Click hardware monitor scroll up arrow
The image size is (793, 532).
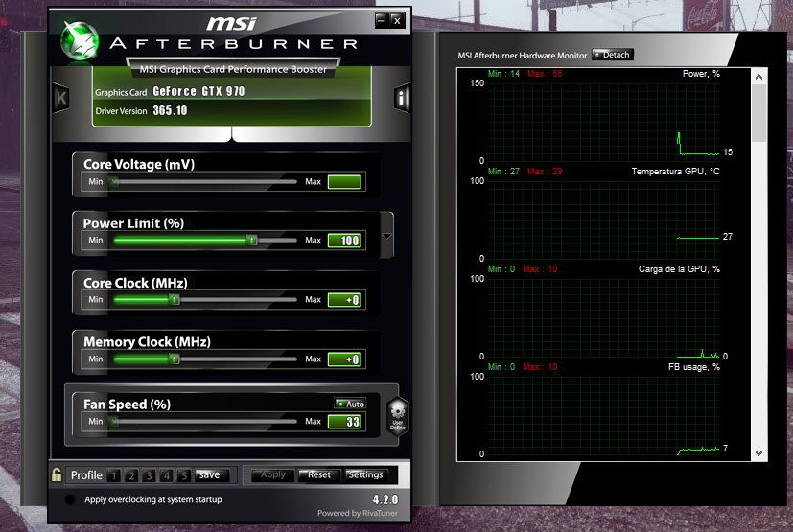pyautogui.click(x=758, y=77)
